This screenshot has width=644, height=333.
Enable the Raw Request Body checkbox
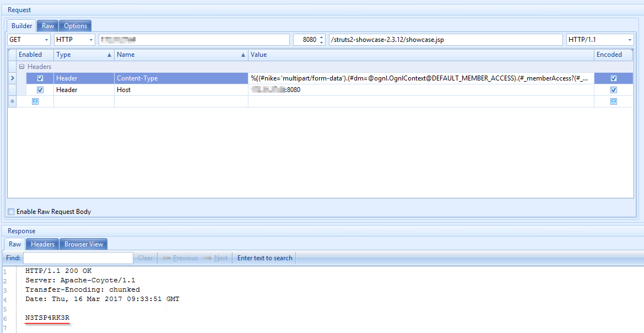click(x=10, y=212)
